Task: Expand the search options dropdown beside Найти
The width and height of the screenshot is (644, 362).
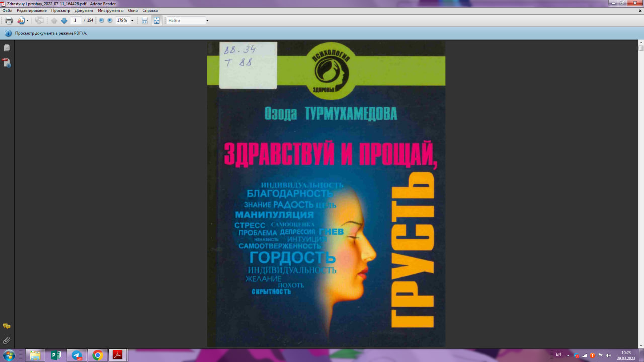Action: click(x=208, y=20)
